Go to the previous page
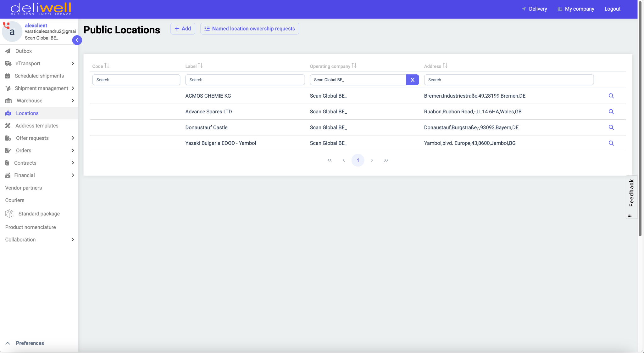Screen dimensions: 644x353 click(344, 160)
